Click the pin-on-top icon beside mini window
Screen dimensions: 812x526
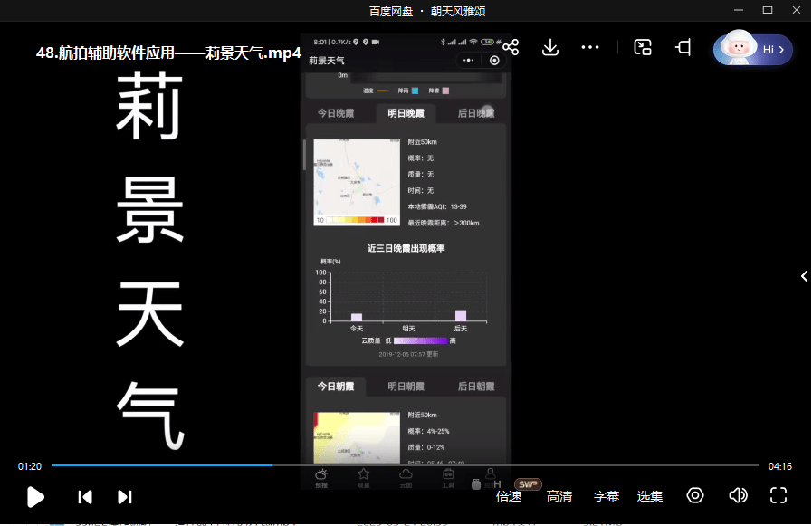point(683,47)
